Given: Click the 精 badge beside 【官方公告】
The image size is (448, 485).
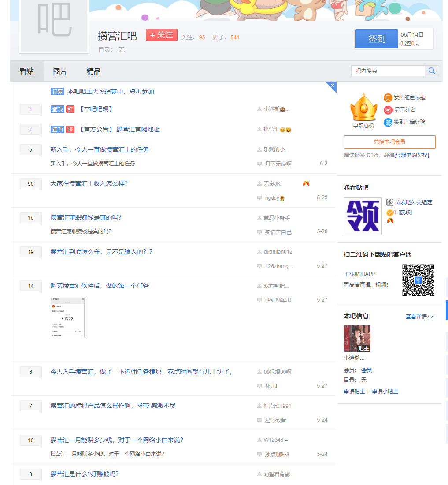Looking at the screenshot, I should 70,130.
